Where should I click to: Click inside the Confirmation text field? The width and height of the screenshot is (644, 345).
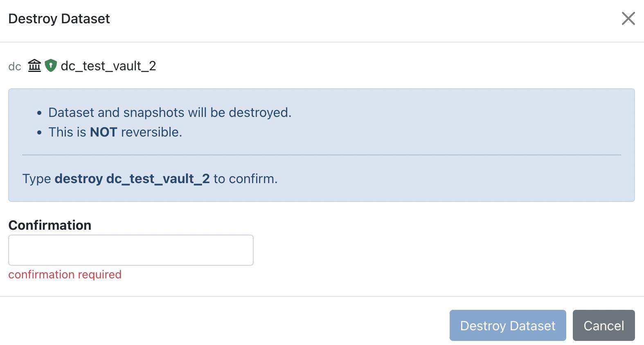click(131, 250)
